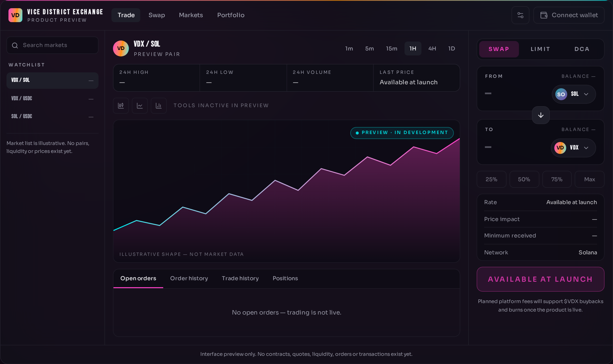Select VDX / USDC in watchlist
This screenshot has width=613, height=364.
coord(52,98)
